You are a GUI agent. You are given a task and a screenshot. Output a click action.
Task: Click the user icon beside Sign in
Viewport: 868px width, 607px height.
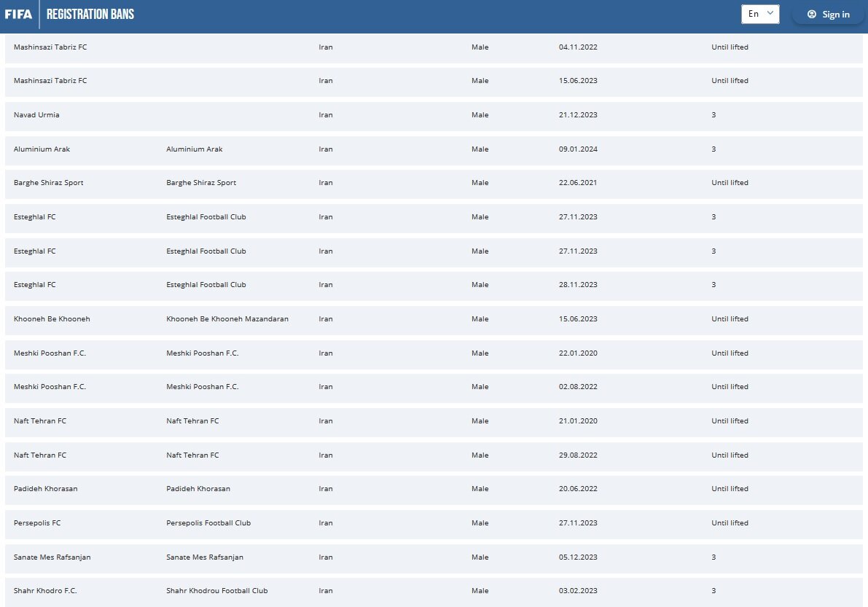[812, 14]
